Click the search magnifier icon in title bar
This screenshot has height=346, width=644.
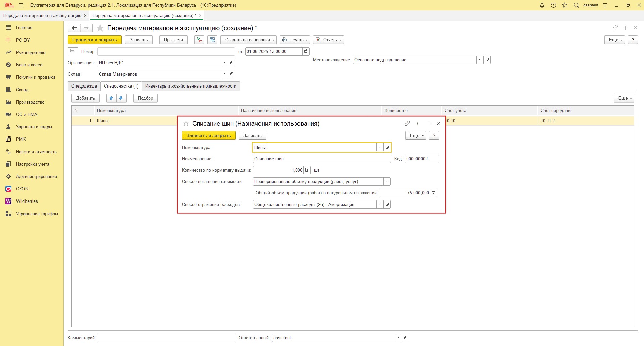click(x=576, y=5)
